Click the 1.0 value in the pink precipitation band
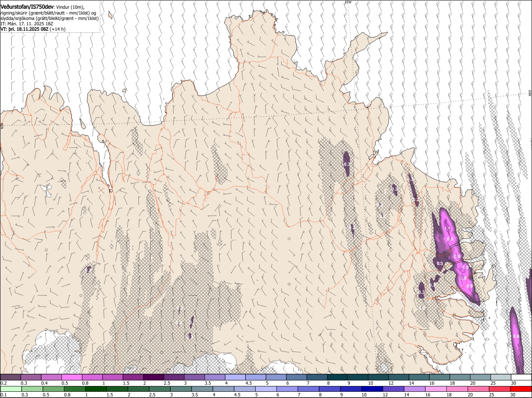Image resolution: width=532 pixels, height=398 pixels. pyautogui.click(x=465, y=268)
